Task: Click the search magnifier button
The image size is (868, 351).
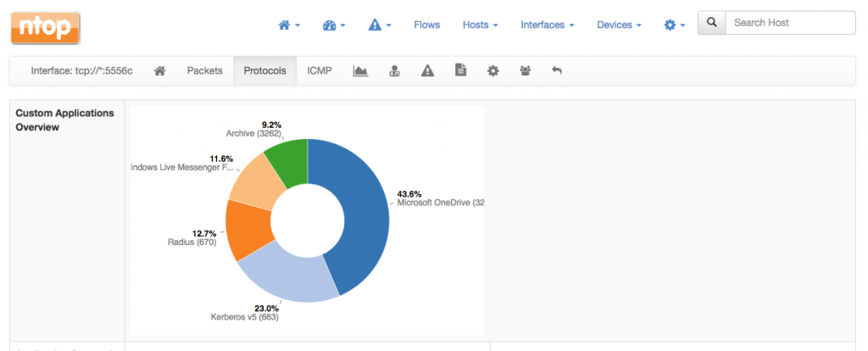Action: coord(712,23)
